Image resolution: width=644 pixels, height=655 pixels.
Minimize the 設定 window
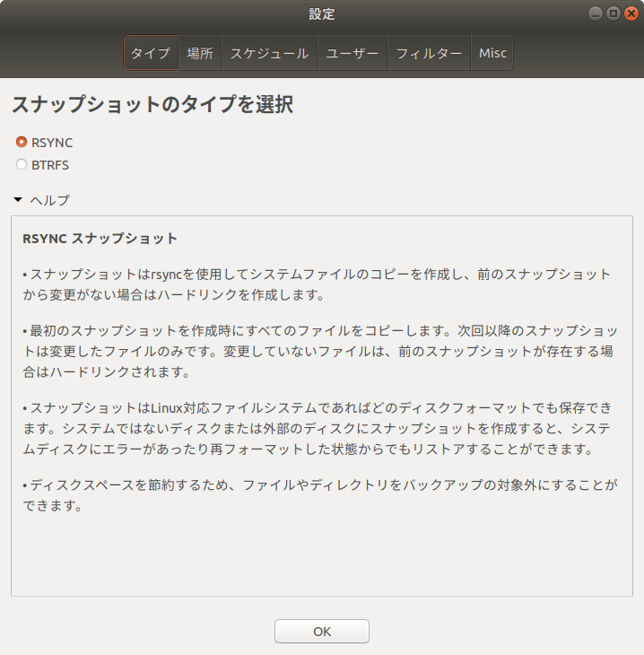pyautogui.click(x=595, y=13)
